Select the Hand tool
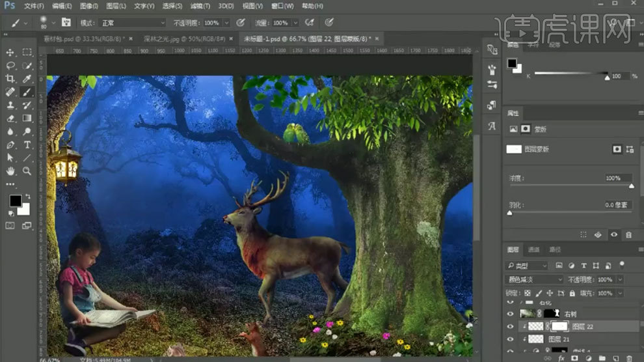The image size is (644, 362). (10, 171)
